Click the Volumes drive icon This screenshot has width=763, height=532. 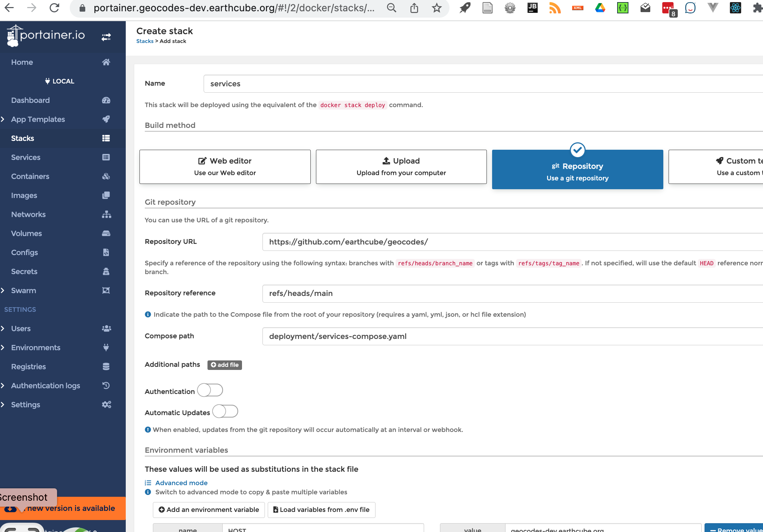tap(106, 233)
